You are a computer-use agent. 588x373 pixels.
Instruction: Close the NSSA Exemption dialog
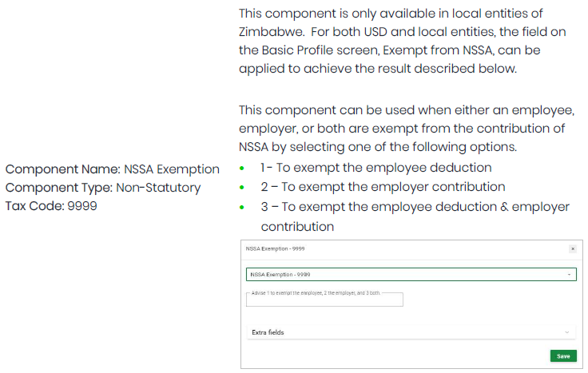tap(572, 248)
